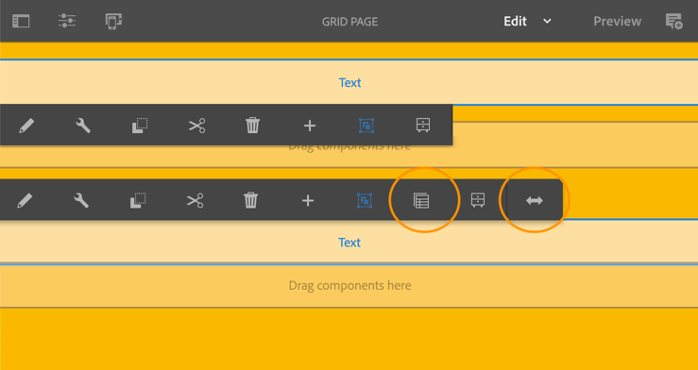The width and height of the screenshot is (698, 370).
Task: Open the Edit mode dropdown chevron
Action: click(x=547, y=21)
